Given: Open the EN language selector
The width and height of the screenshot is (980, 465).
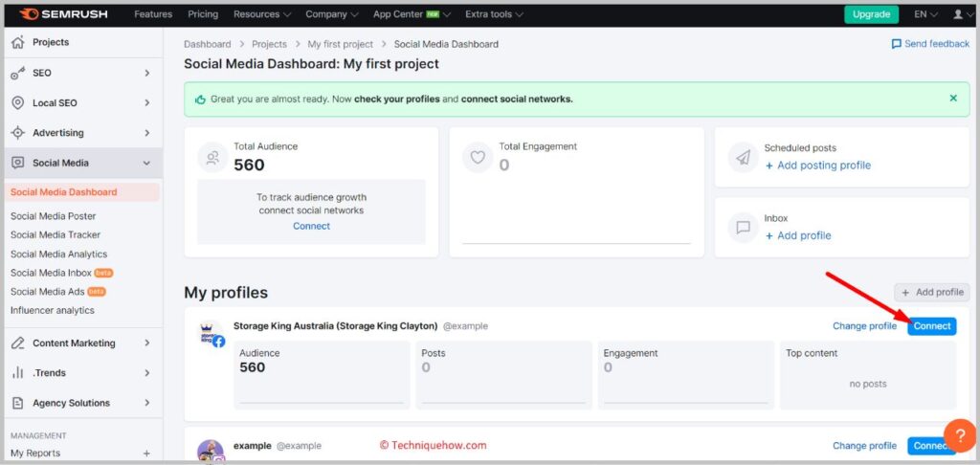Looking at the screenshot, I should pos(926,13).
